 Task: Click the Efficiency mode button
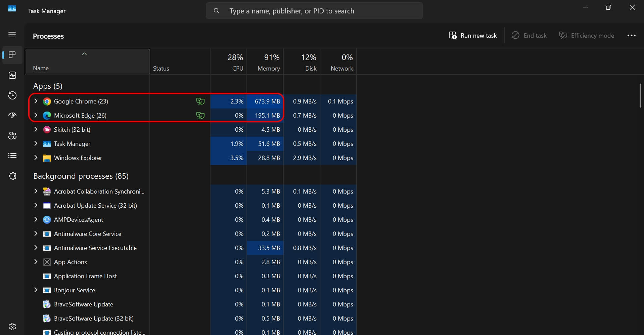(x=586, y=36)
